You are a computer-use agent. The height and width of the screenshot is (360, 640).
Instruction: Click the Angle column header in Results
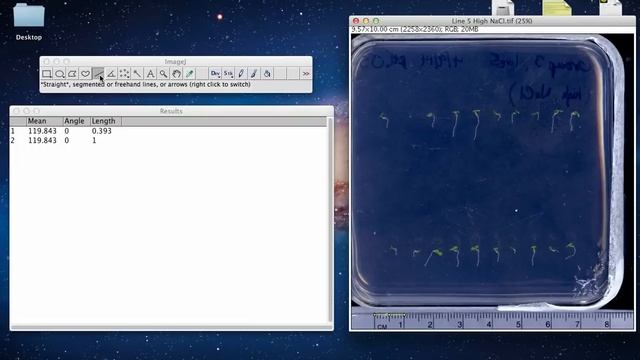(76, 121)
